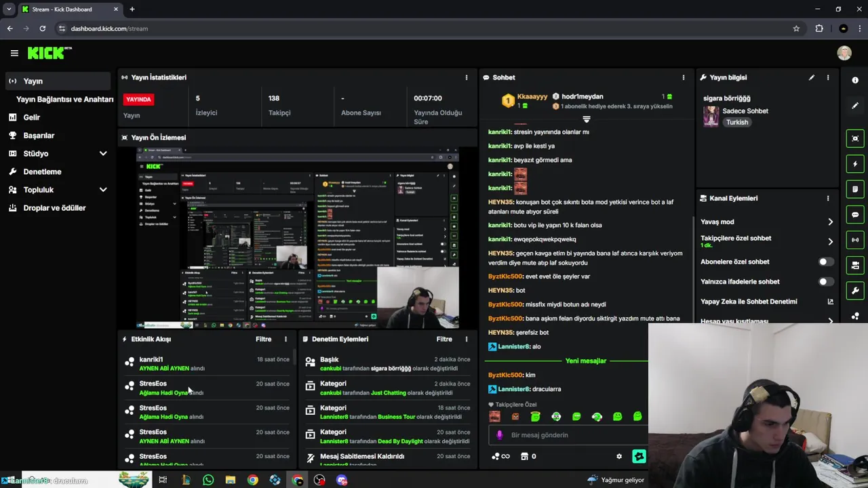Image resolution: width=868 pixels, height=488 pixels.
Task: Expand the Topluluk sidebar section
Action: click(x=103, y=190)
